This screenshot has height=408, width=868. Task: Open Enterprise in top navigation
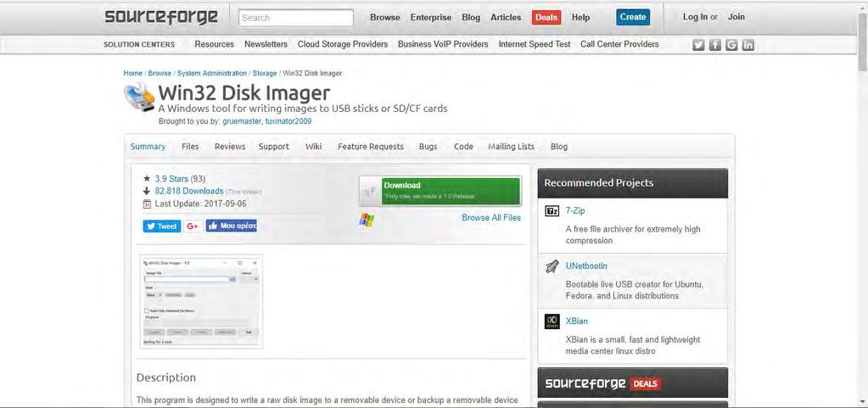point(431,17)
